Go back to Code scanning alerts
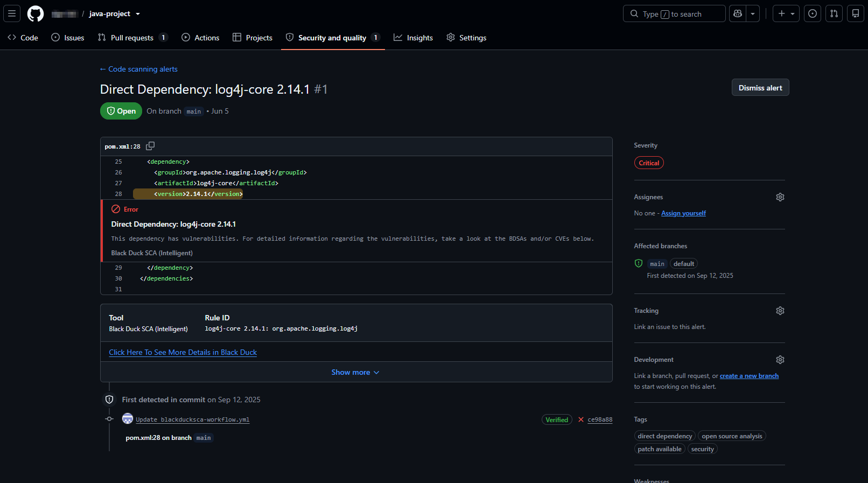868x483 pixels. (x=139, y=69)
